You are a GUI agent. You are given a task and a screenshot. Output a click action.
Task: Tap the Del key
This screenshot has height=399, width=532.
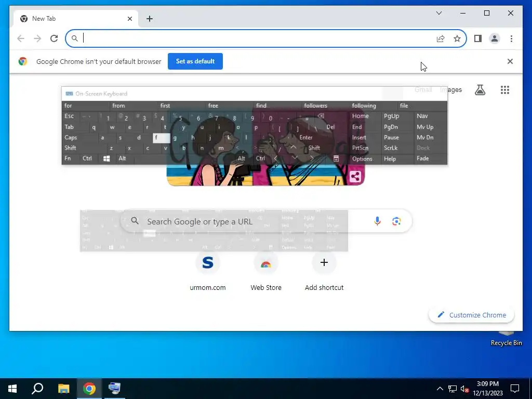[330, 127]
